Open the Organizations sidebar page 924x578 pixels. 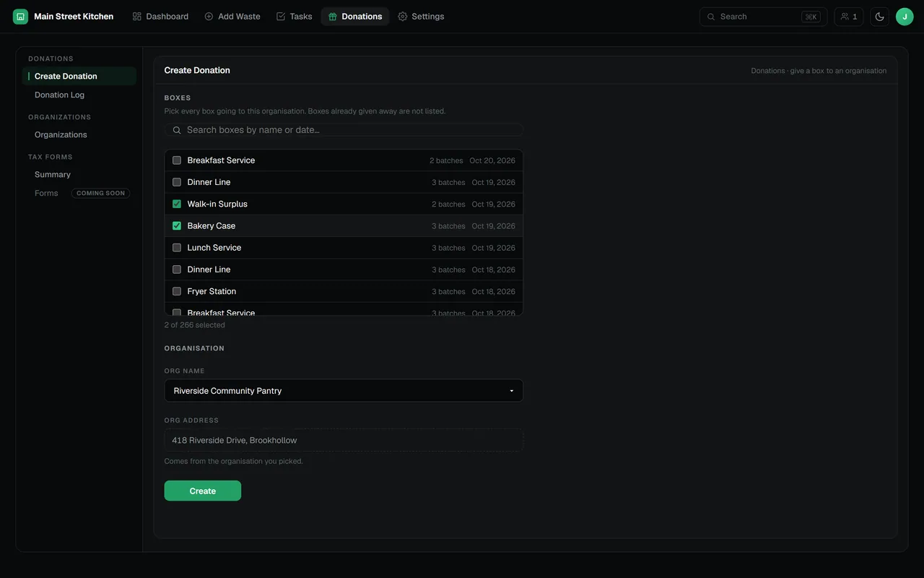click(x=79, y=134)
